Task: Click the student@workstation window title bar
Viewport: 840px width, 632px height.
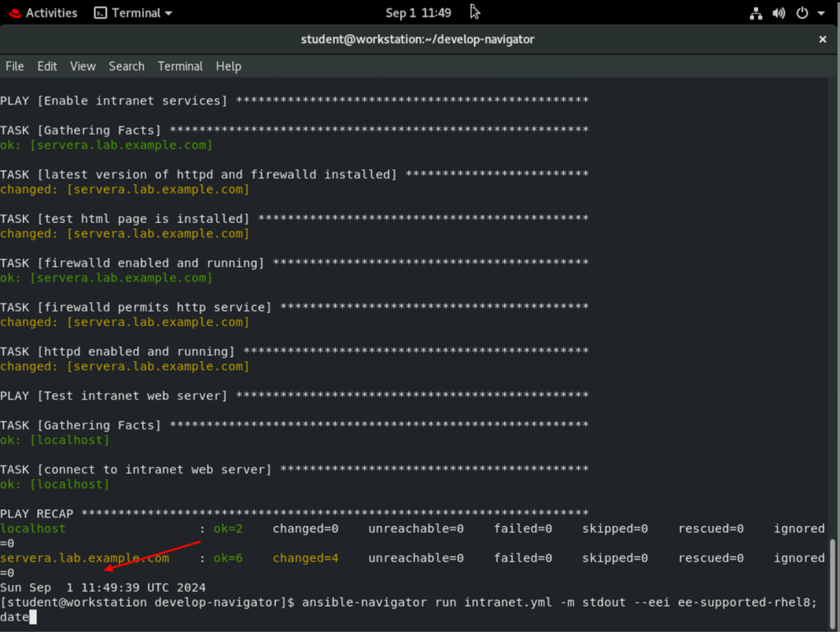Action: pos(417,39)
